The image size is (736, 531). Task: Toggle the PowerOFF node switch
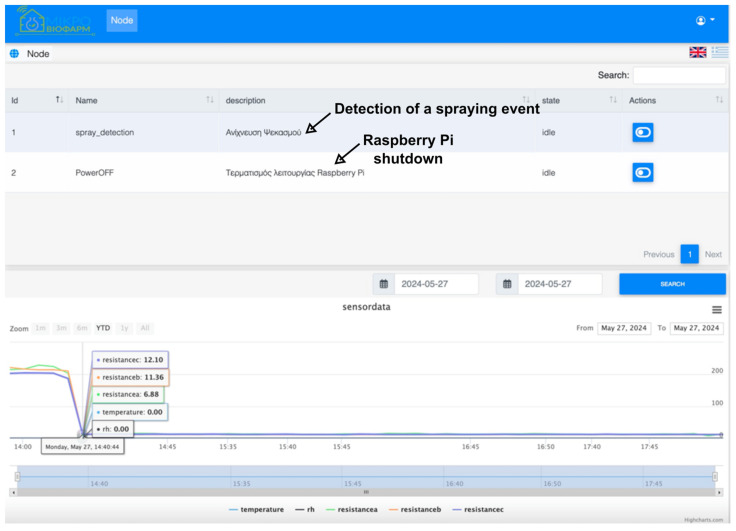pyautogui.click(x=643, y=173)
